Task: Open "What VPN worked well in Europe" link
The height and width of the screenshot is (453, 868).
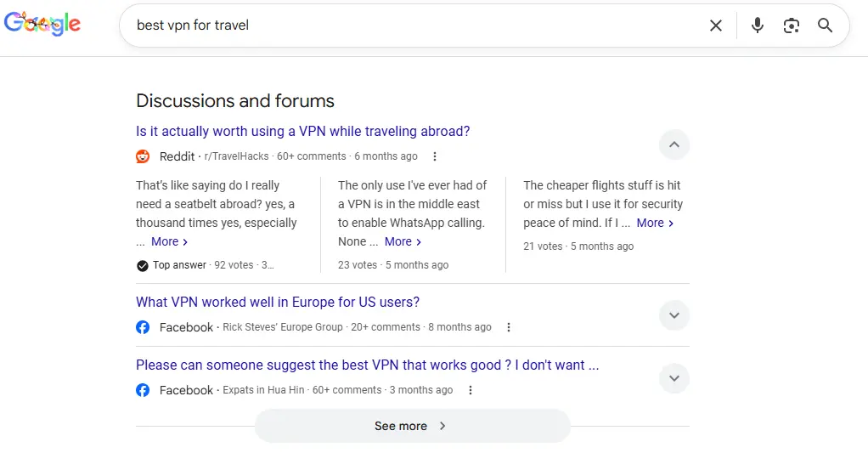Action: [278, 303]
